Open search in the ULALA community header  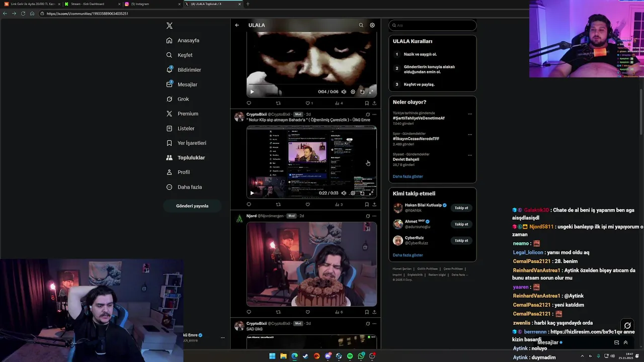pyautogui.click(x=361, y=25)
